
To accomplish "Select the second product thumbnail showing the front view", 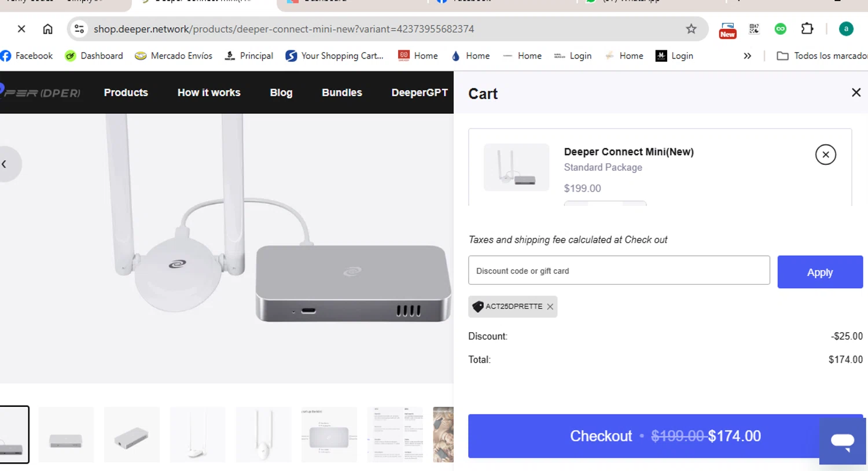I will tap(66, 435).
